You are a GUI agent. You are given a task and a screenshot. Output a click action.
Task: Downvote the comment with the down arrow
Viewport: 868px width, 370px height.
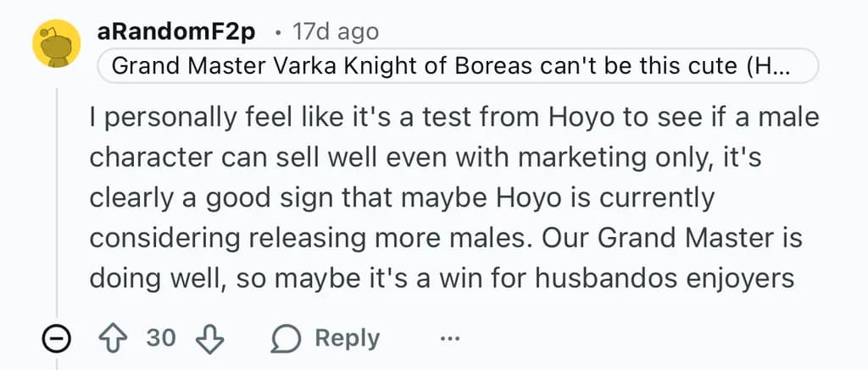[x=210, y=339]
